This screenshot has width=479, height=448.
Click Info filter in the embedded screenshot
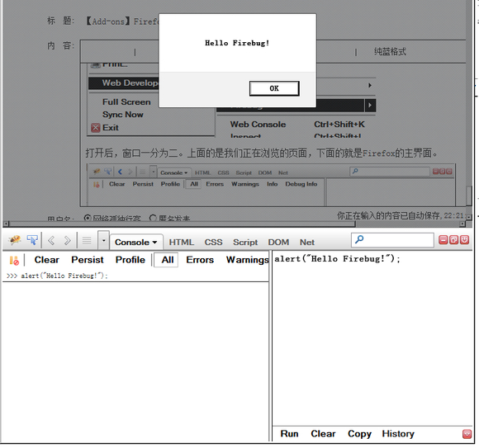pyautogui.click(x=272, y=184)
